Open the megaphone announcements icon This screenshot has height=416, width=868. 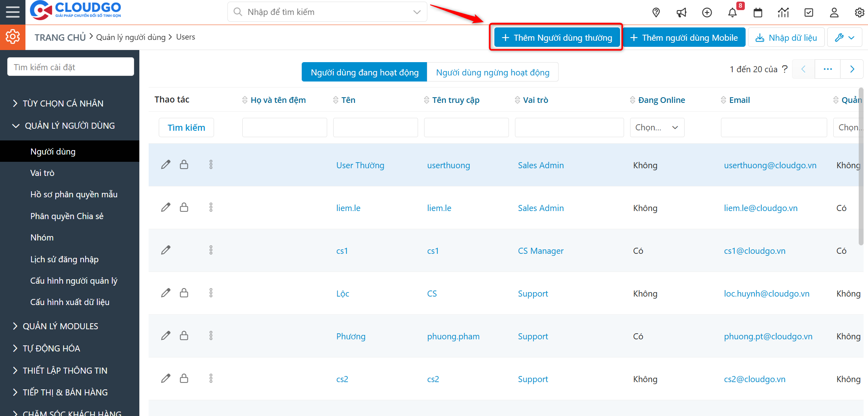click(x=681, y=13)
